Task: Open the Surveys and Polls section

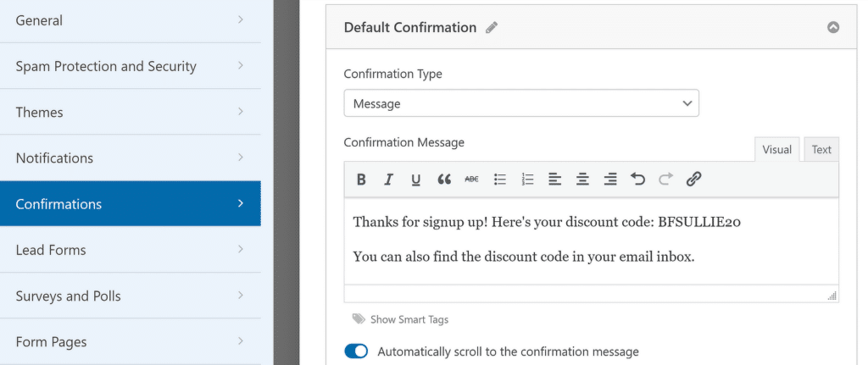Action: coord(130,296)
